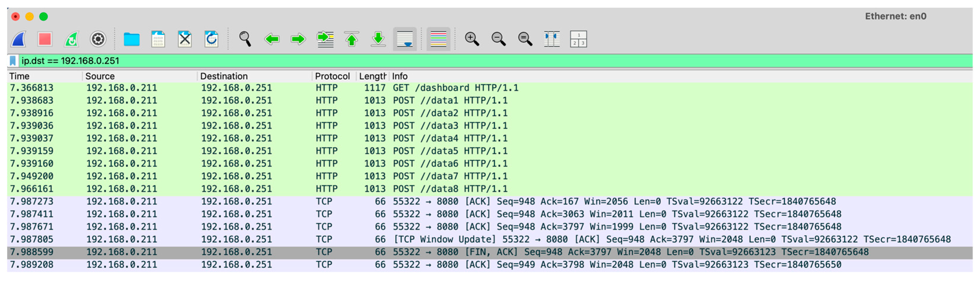This screenshot has height=281, width=980.
Task: Open capture options gear icon
Action: (98, 39)
